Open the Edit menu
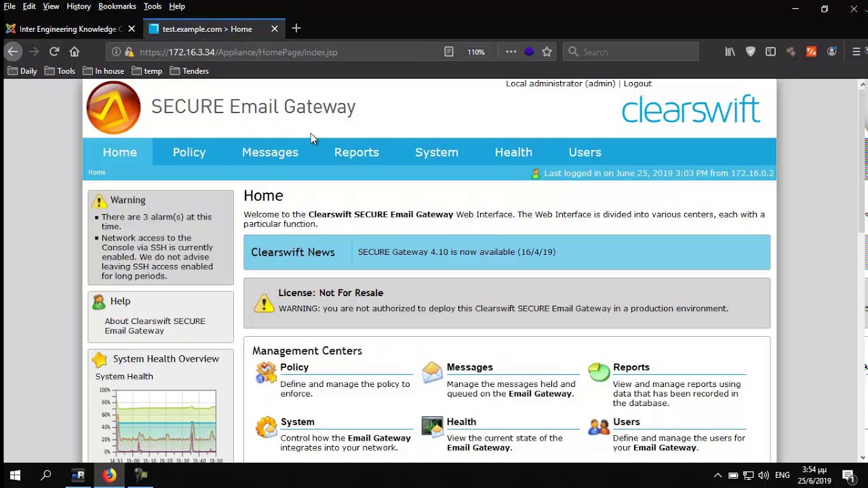868x488 pixels. pos(29,6)
